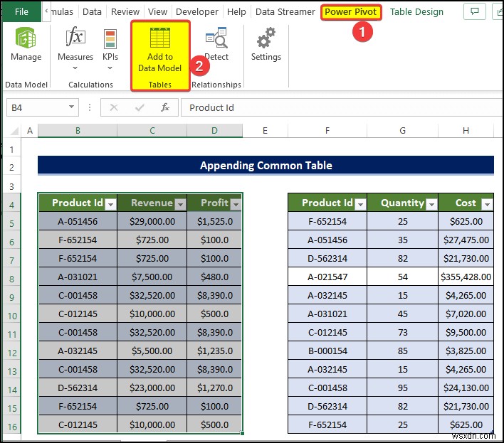
Task: Select cell A-021547 in column F
Action: tap(327, 277)
